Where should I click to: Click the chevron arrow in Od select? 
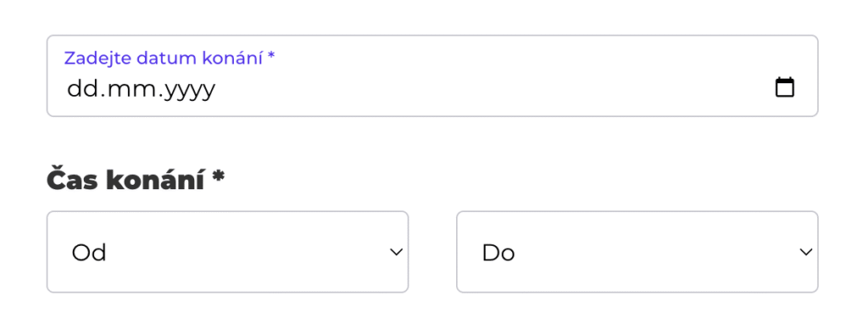point(396,253)
